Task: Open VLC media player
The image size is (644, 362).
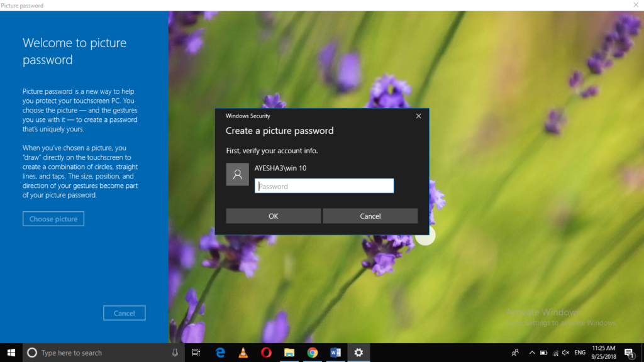Action: (243, 353)
